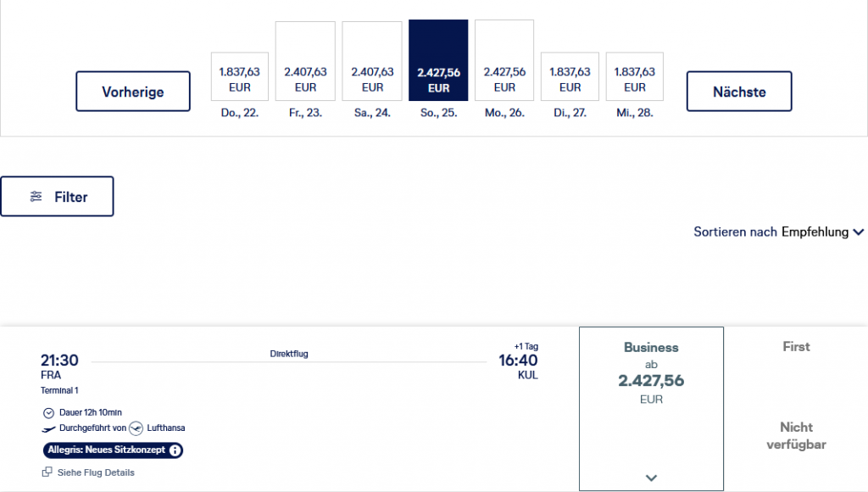Go to previous dates with Vorherige

(x=133, y=92)
